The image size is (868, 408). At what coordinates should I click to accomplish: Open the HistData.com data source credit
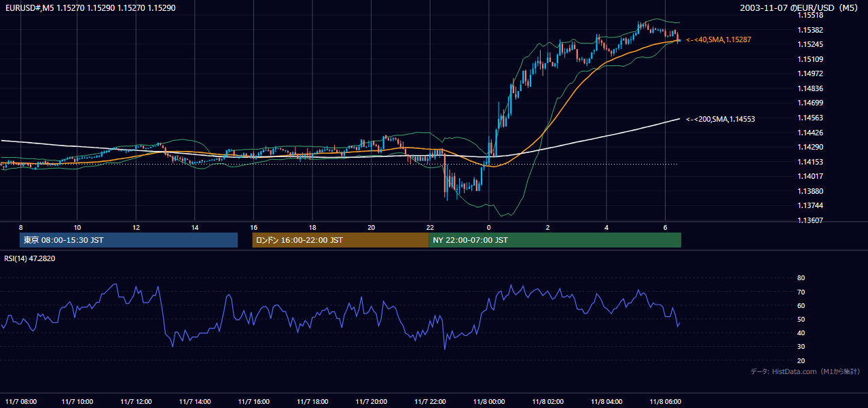(x=806, y=371)
